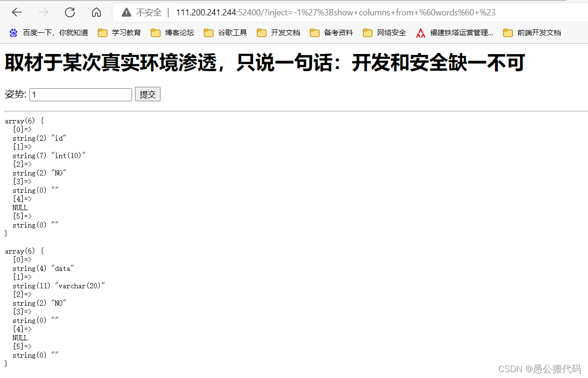Image resolution: width=588 pixels, height=378 pixels.
Task: Open the 学习教育 bookmark folder icon
Action: tap(103, 32)
